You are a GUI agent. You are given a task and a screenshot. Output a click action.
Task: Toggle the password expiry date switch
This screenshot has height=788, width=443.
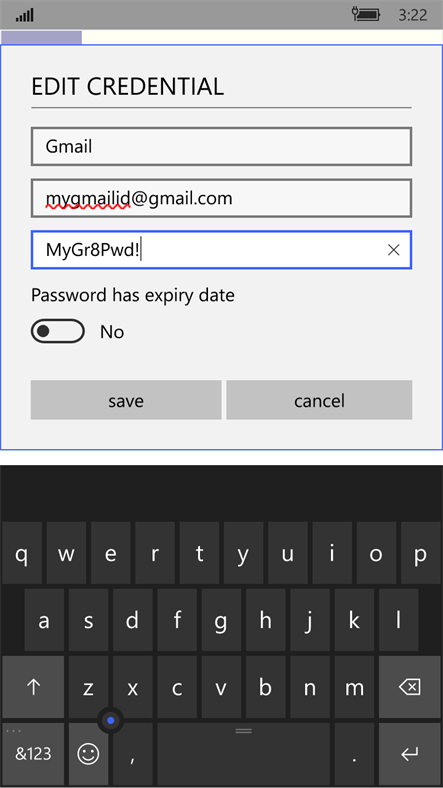point(58,331)
